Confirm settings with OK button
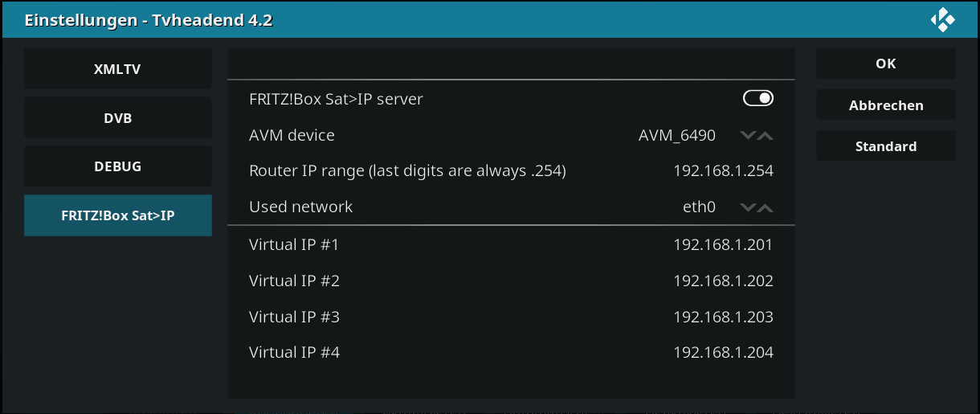Screen dimensions: 980x414 tap(886, 64)
